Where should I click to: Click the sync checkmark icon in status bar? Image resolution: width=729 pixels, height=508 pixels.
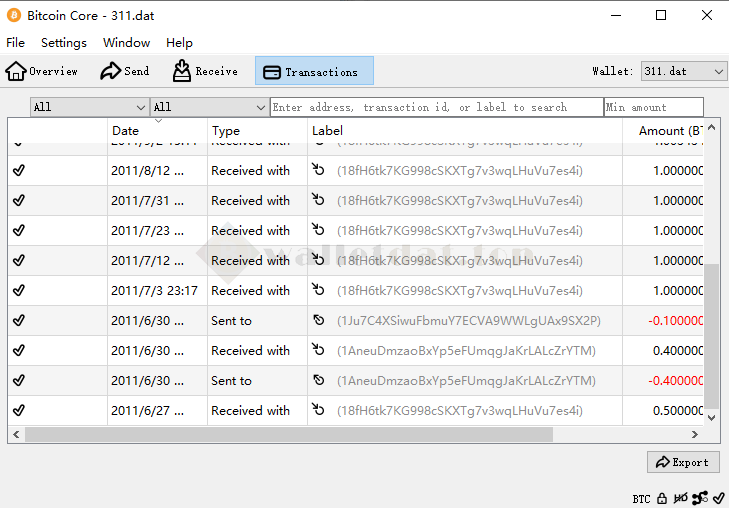718,497
